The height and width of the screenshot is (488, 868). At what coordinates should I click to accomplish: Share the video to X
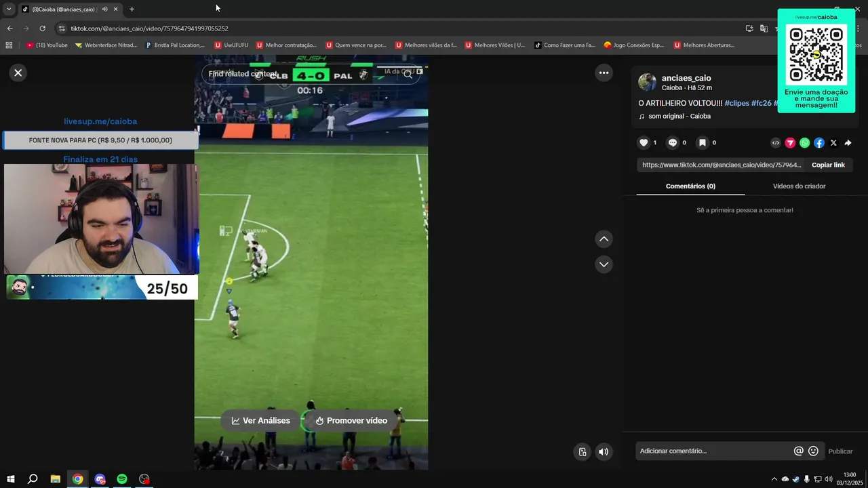tap(833, 142)
